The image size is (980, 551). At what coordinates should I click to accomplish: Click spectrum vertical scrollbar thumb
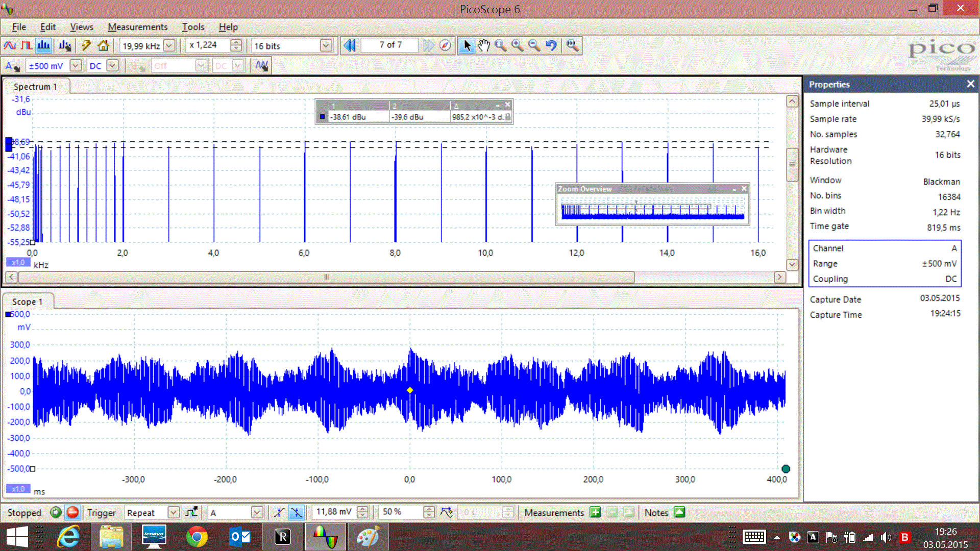[x=792, y=164]
